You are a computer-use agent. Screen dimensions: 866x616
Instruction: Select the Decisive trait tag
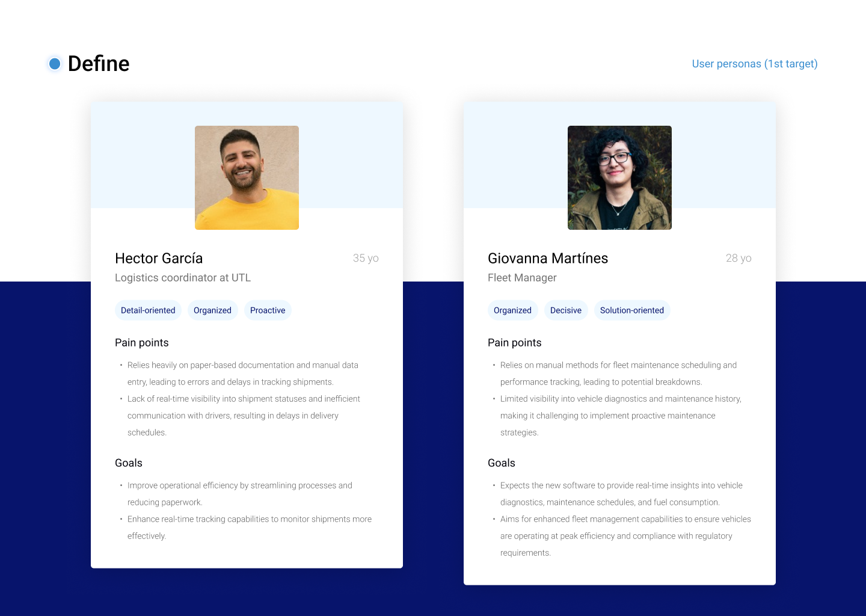[565, 310]
